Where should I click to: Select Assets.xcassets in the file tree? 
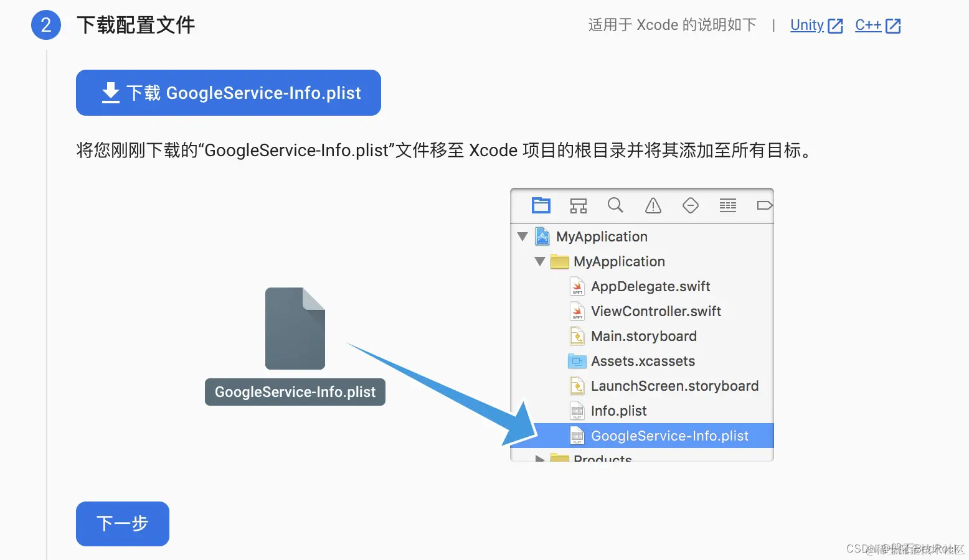[642, 361]
